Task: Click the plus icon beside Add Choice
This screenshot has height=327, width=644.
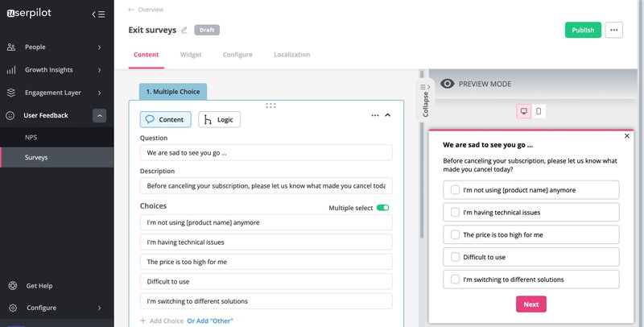Action: tap(143, 321)
